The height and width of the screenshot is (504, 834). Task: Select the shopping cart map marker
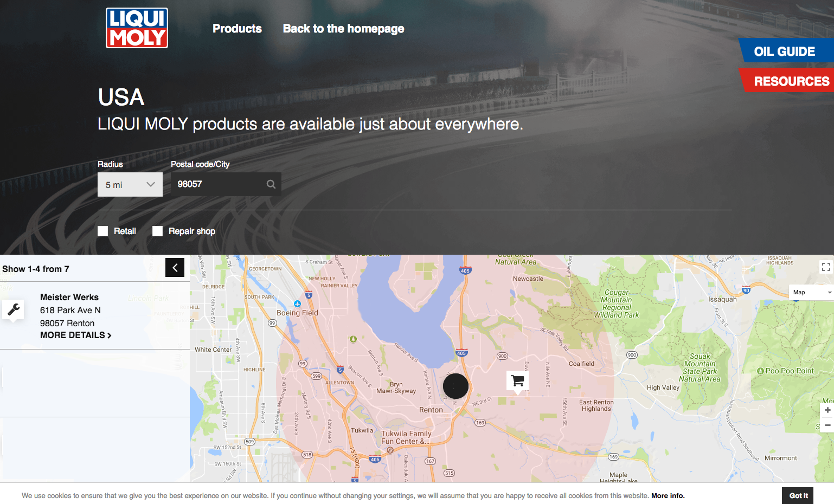point(517,380)
